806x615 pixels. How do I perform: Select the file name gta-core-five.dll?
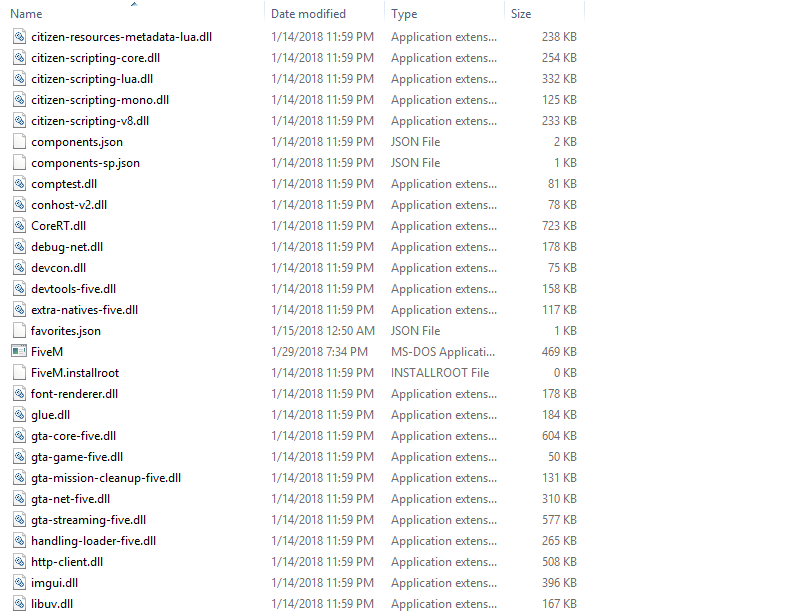click(74, 436)
